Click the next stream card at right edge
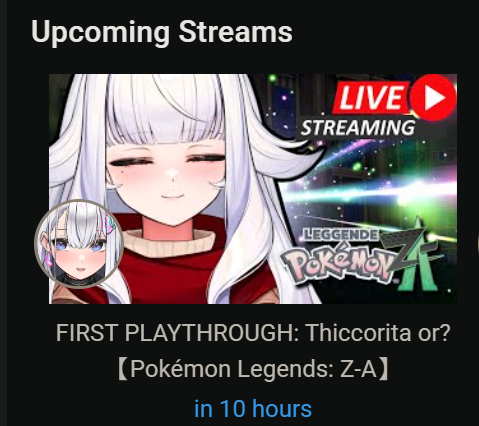 pos(478,245)
